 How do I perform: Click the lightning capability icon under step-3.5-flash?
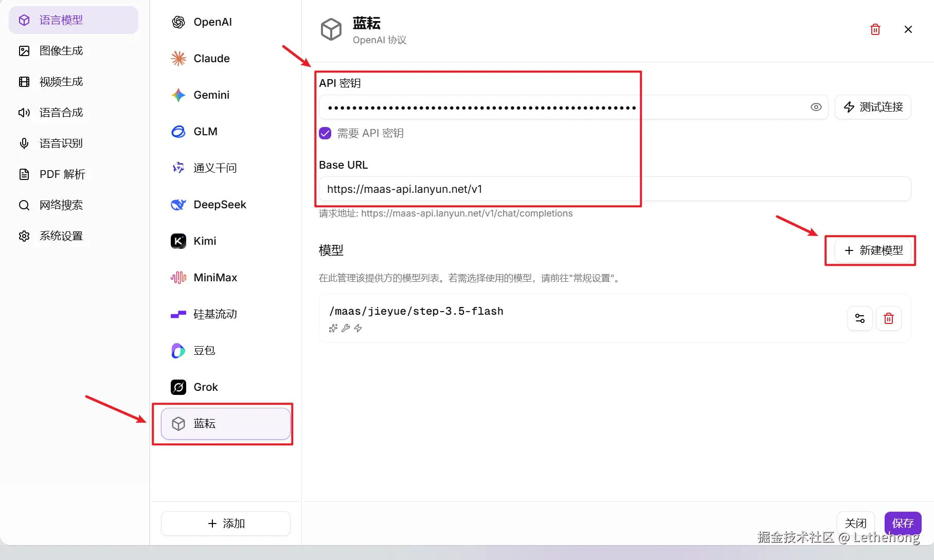358,328
